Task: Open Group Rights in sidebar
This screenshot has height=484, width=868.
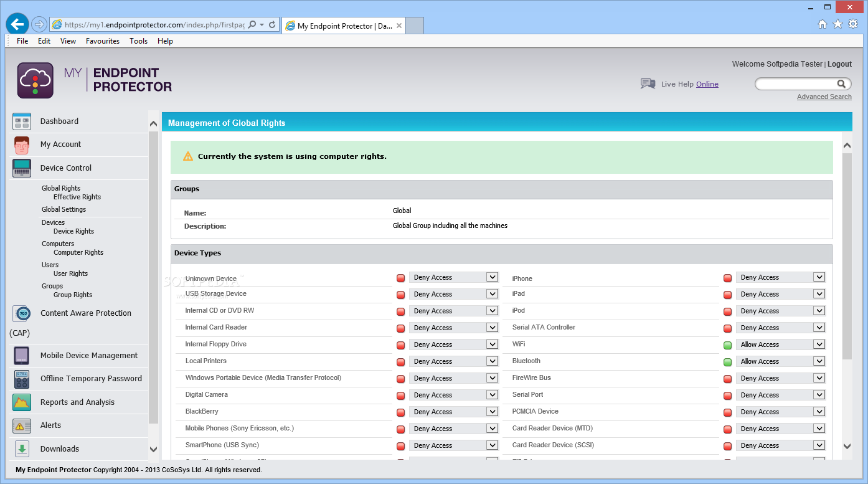Action: pos(73,295)
